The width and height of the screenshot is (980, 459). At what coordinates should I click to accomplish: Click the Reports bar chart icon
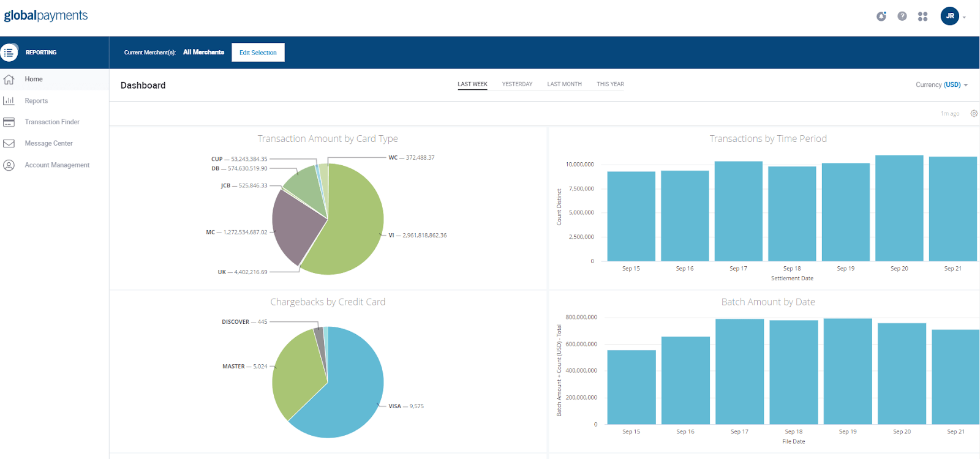click(x=9, y=100)
